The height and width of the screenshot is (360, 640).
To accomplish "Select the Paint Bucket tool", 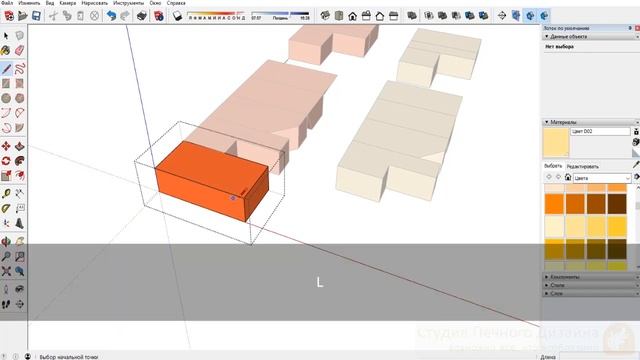I will point(6,51).
